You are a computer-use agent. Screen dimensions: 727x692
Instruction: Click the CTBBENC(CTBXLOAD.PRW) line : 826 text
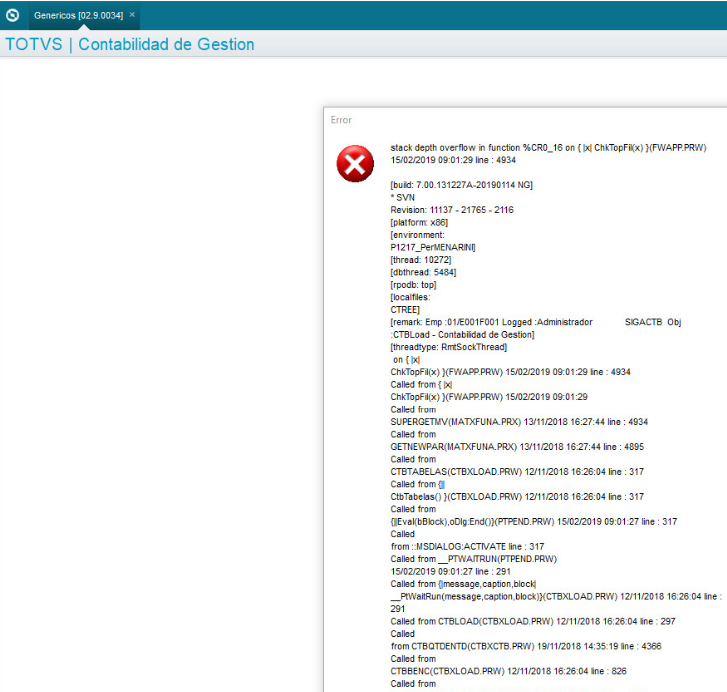click(508, 672)
